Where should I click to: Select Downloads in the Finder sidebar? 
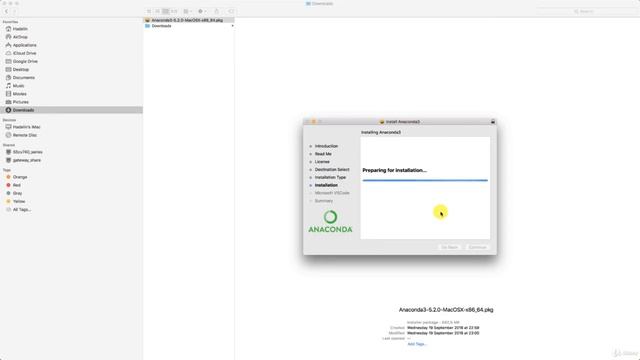[71, 110]
